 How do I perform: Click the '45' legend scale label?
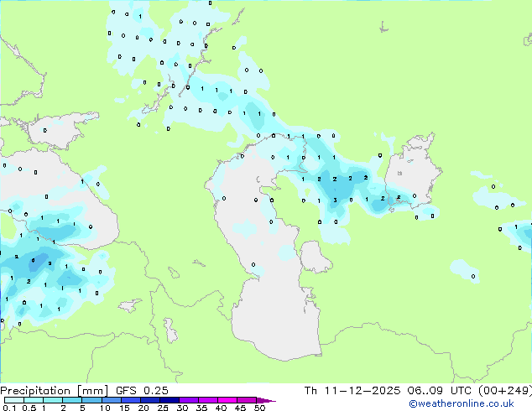click(x=240, y=408)
